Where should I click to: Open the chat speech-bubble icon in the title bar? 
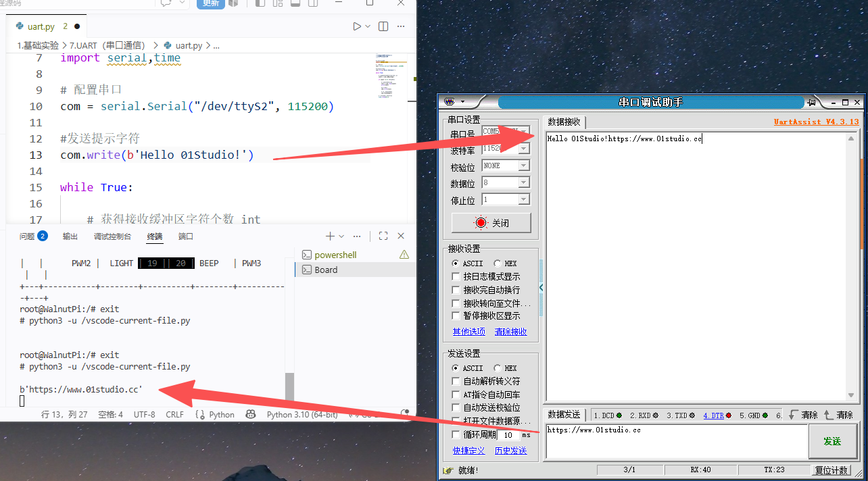click(x=166, y=3)
